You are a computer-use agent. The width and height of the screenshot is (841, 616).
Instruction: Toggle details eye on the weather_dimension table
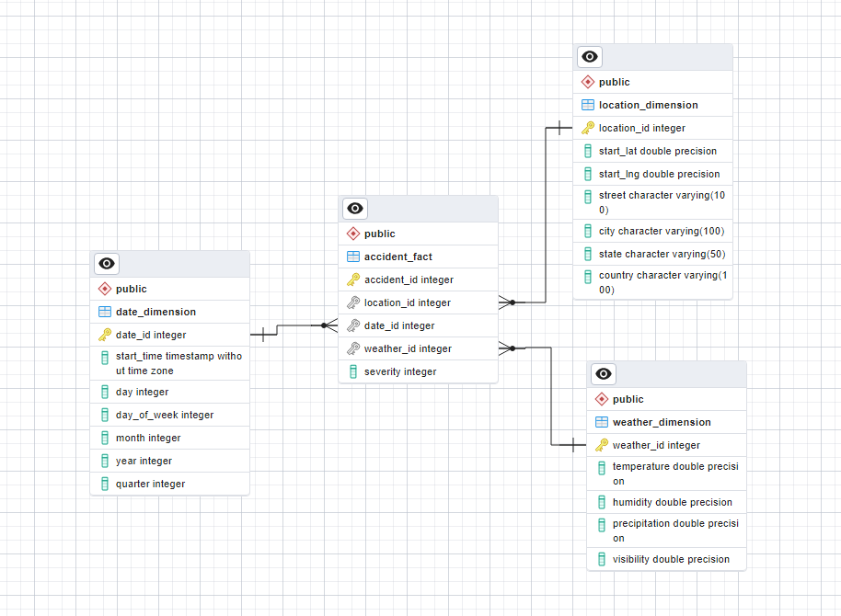click(604, 373)
